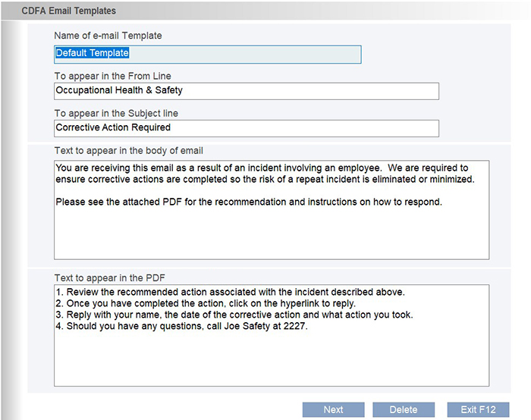Click 'Text to appear in the body of email' label
Image resolution: width=531 pixels, height=420 pixels.
tap(129, 150)
